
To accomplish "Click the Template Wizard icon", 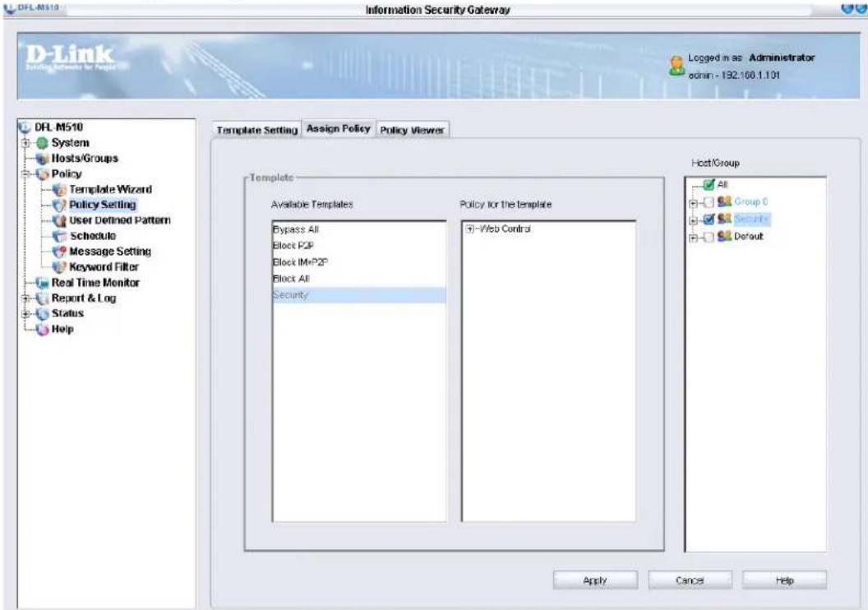I will click(x=59, y=190).
